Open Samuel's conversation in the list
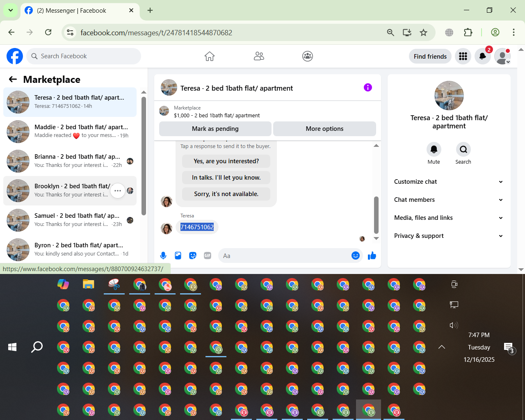Viewport: 525px width, 420px height. click(70, 220)
